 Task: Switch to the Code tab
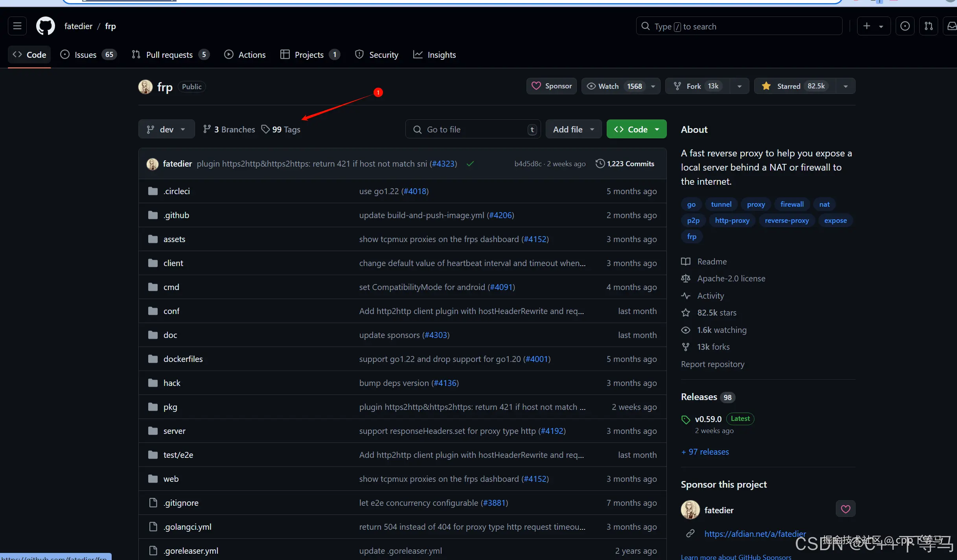(x=29, y=55)
